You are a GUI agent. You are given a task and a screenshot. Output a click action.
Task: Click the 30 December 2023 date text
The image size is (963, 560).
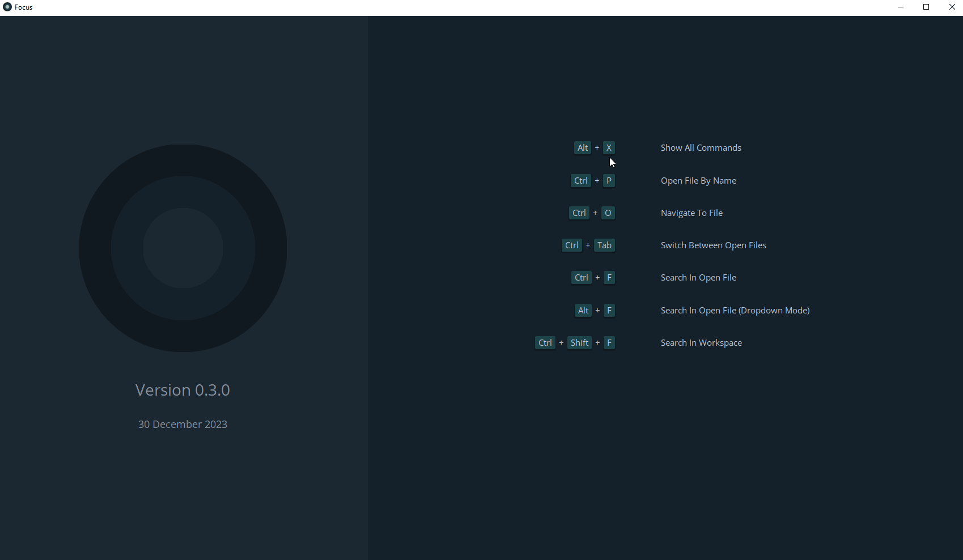coord(183,425)
